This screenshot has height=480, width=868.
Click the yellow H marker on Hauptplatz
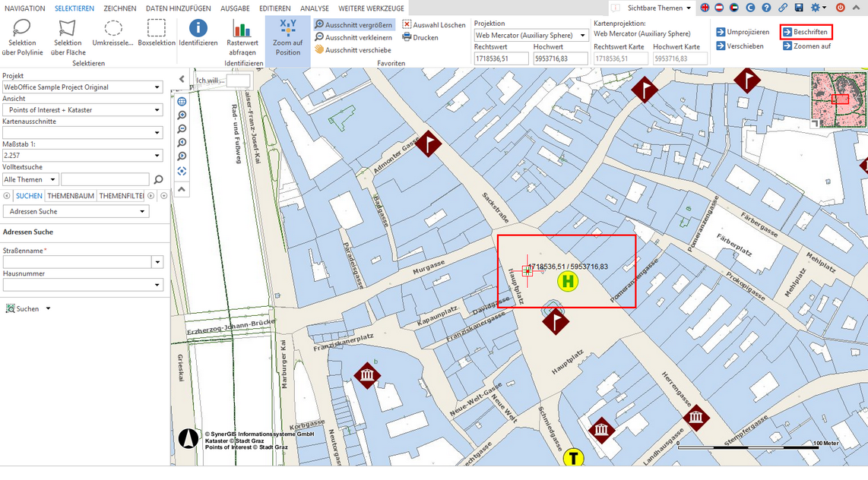click(x=568, y=282)
